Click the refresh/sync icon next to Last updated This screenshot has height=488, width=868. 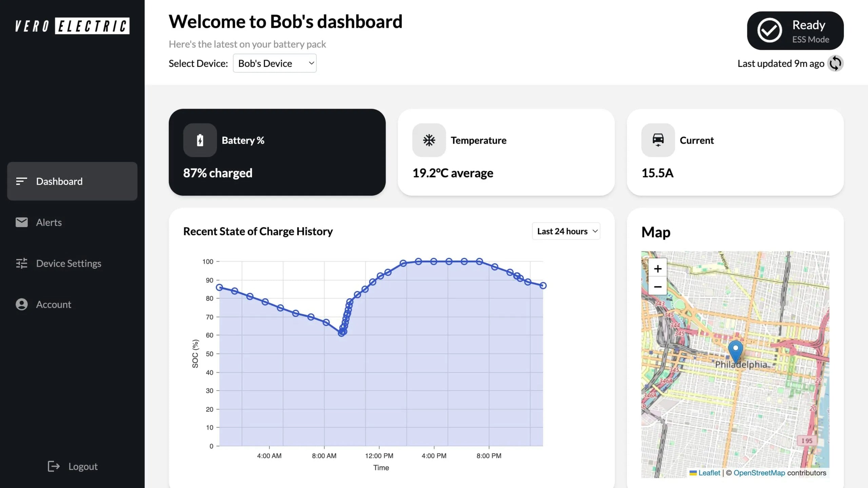(835, 63)
